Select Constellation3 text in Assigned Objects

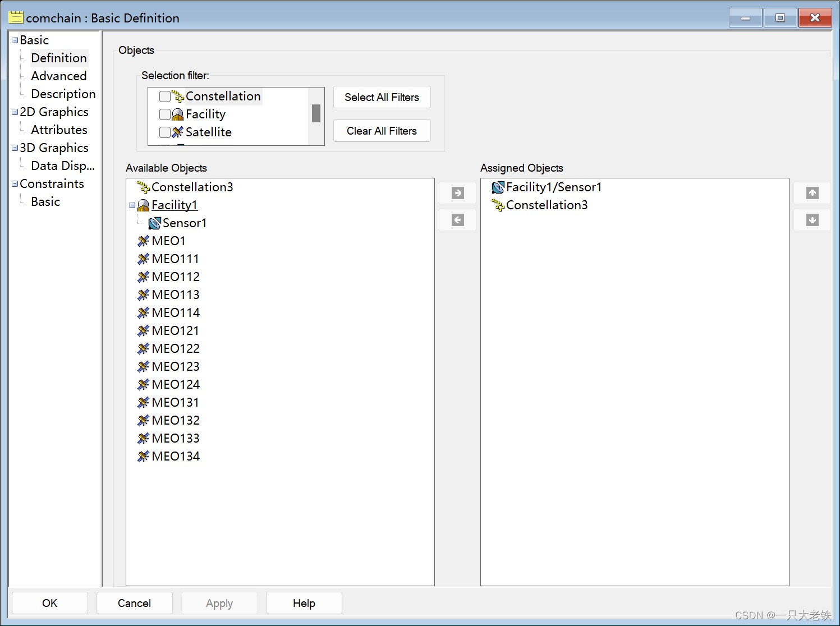547,205
